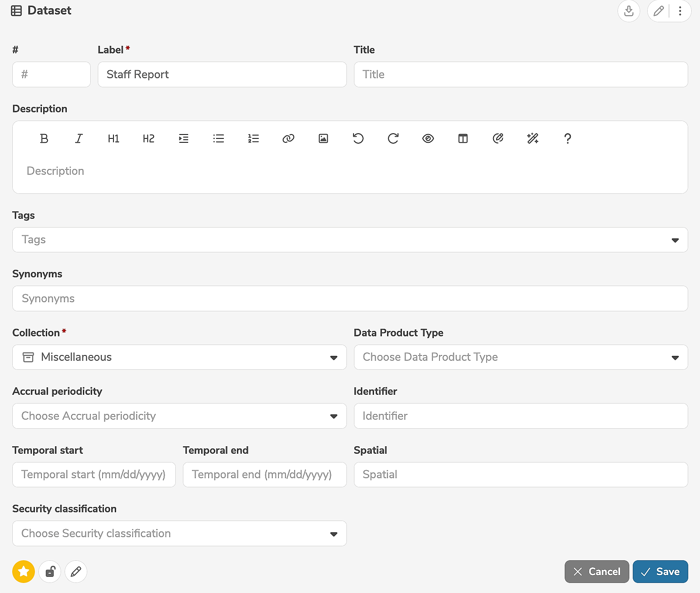The image size is (700, 593).
Task: Click the Title input field
Action: 521,74
